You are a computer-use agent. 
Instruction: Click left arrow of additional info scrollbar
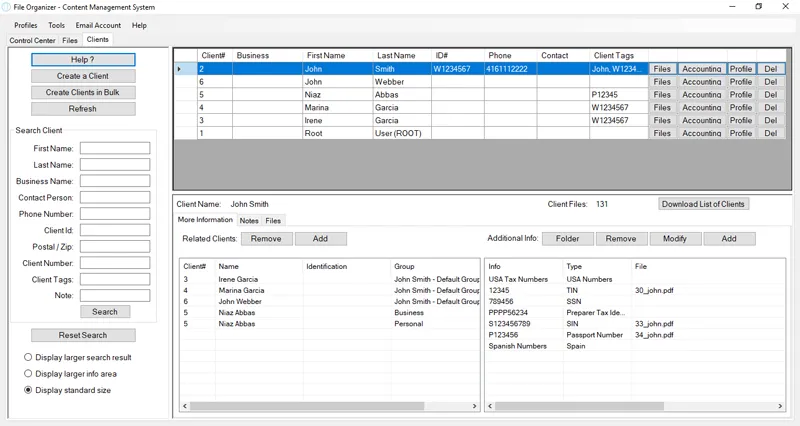490,406
